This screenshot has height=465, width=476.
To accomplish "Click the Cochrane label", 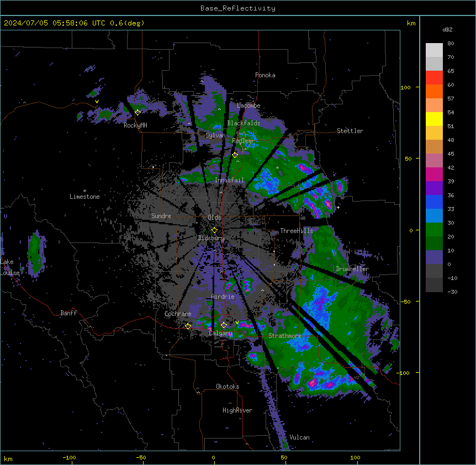I will tap(178, 314).
